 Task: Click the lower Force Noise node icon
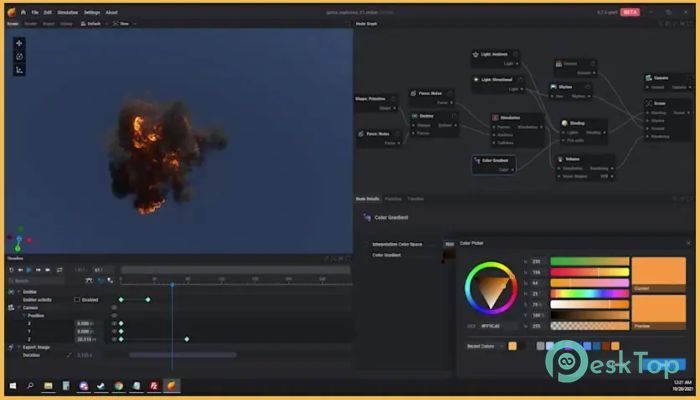361,134
